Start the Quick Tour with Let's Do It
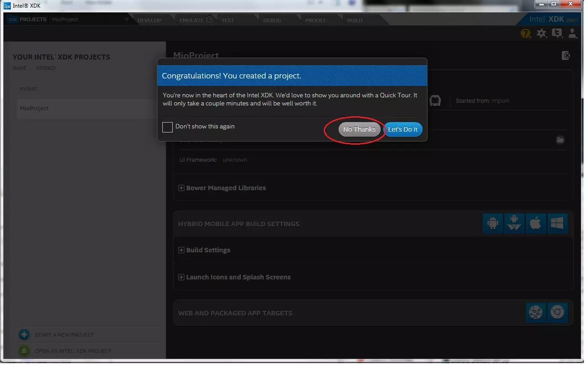This screenshot has width=588, height=365. pos(403,129)
